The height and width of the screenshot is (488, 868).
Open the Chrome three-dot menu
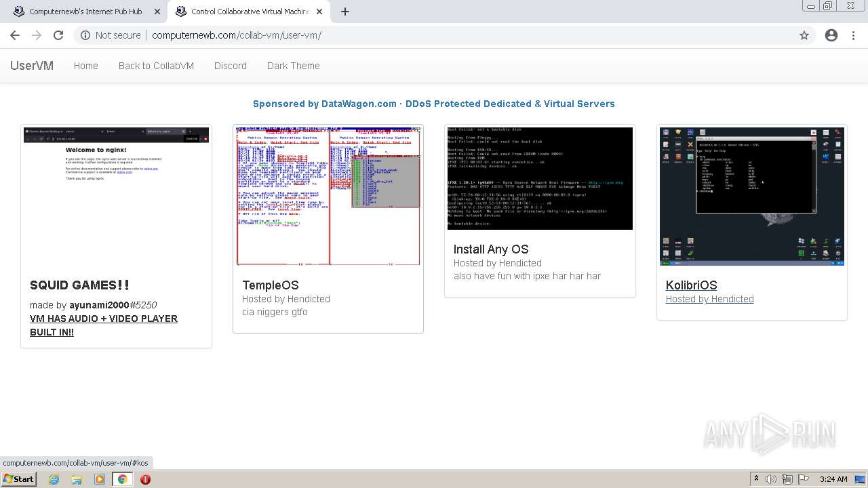click(x=853, y=35)
